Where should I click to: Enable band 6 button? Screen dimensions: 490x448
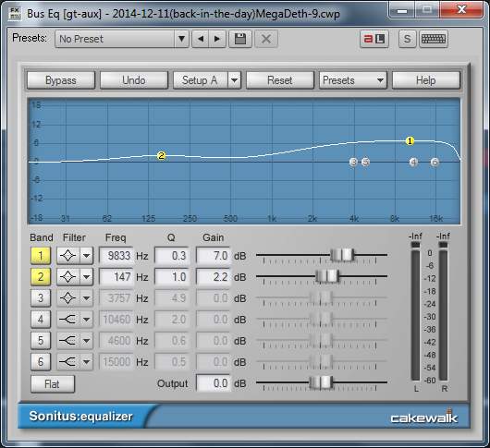41,362
